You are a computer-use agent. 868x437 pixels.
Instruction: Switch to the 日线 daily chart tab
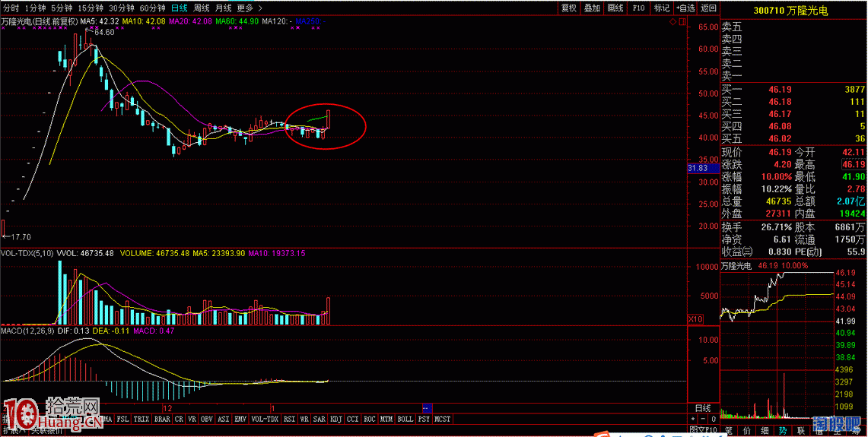point(179,8)
